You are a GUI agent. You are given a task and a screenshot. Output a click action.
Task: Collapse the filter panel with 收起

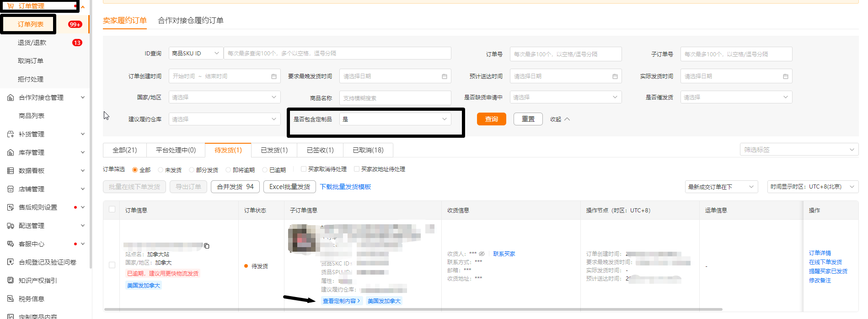560,119
